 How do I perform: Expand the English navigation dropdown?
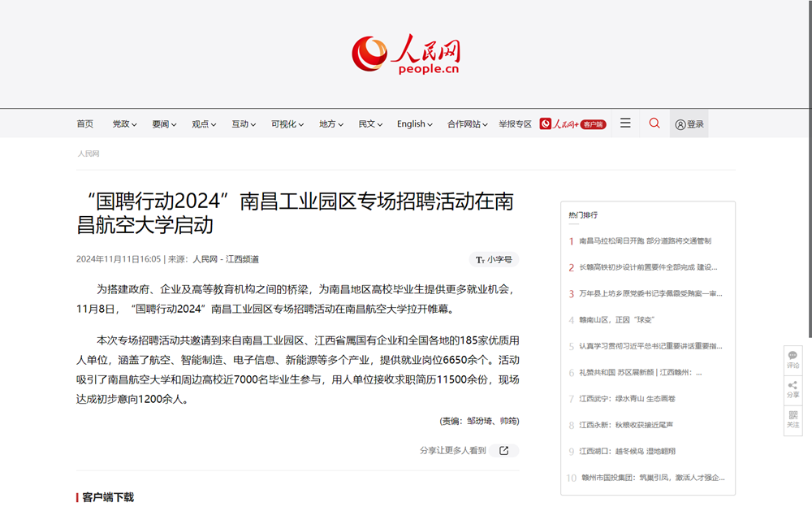tap(414, 123)
